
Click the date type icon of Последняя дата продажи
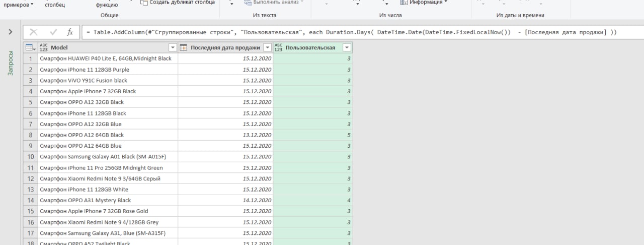pos(184,47)
